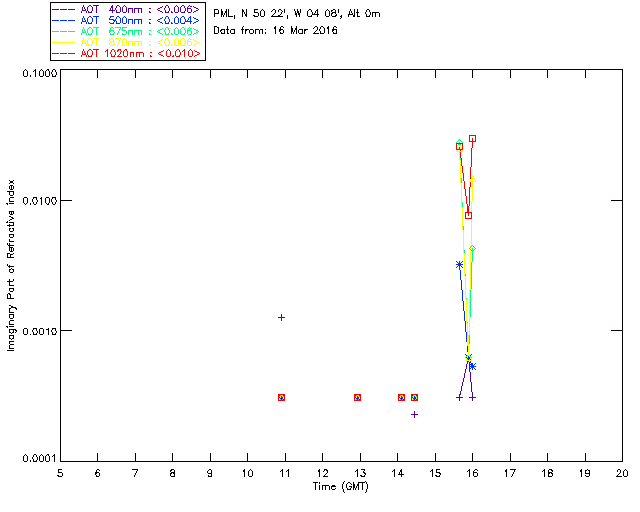This screenshot has height=512, width=640.
Task: Click the x-axis label 13
Action: click(x=360, y=473)
